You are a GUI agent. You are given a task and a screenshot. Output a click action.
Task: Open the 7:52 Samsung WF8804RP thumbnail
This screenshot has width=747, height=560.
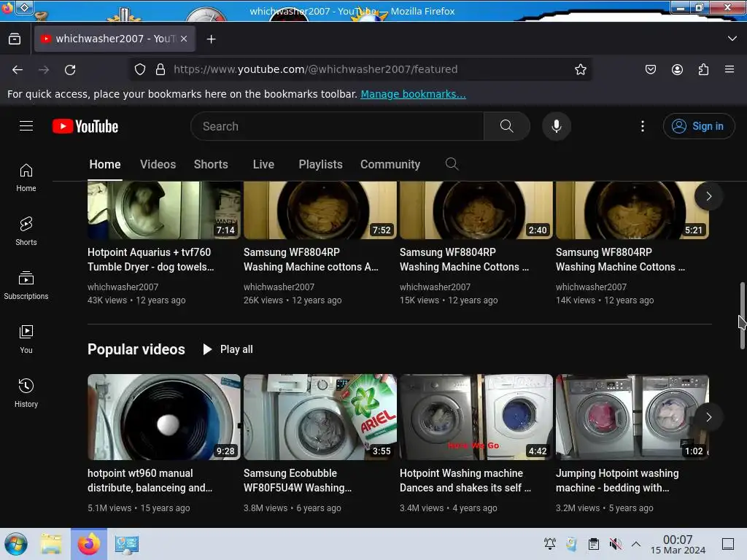pyautogui.click(x=320, y=210)
